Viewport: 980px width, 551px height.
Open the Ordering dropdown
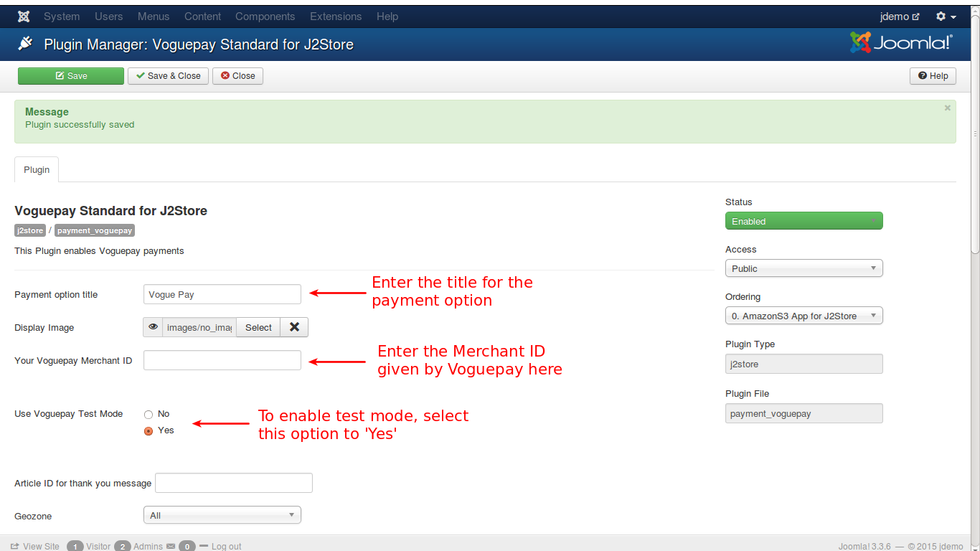click(804, 316)
